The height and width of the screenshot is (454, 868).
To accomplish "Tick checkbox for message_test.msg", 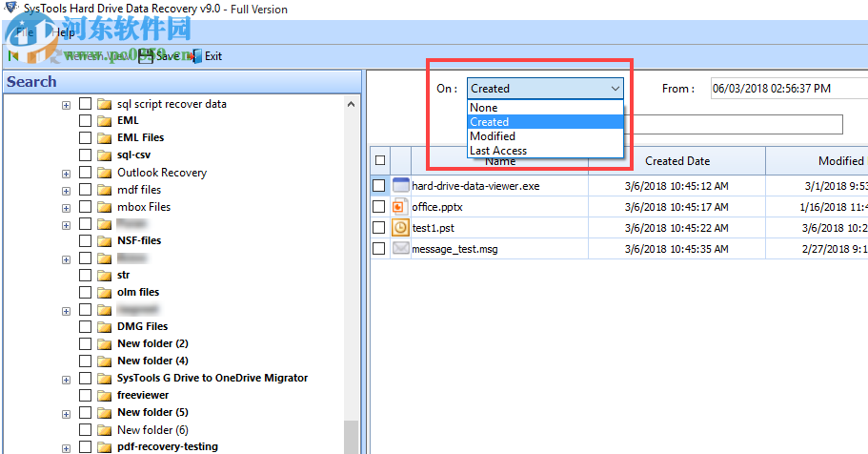I will pos(378,249).
